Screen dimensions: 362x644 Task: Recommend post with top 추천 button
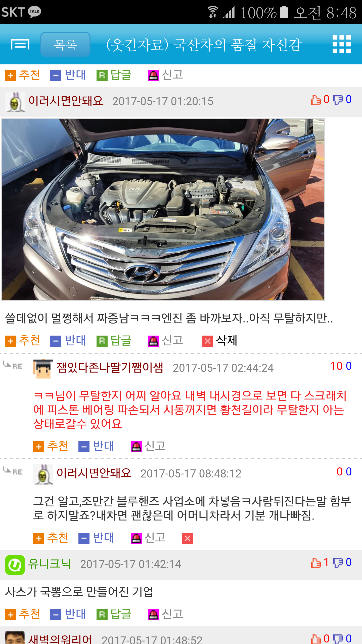23,75
